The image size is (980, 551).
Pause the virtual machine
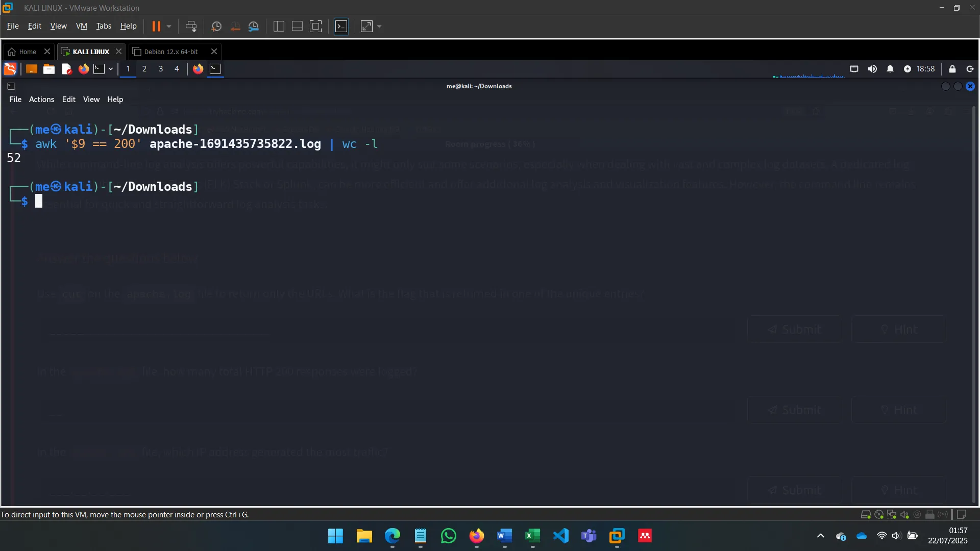(x=157, y=26)
